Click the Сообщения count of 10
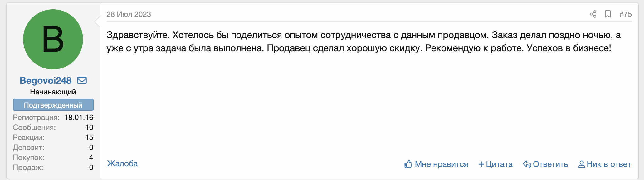This screenshot has width=644, height=180. (x=89, y=127)
